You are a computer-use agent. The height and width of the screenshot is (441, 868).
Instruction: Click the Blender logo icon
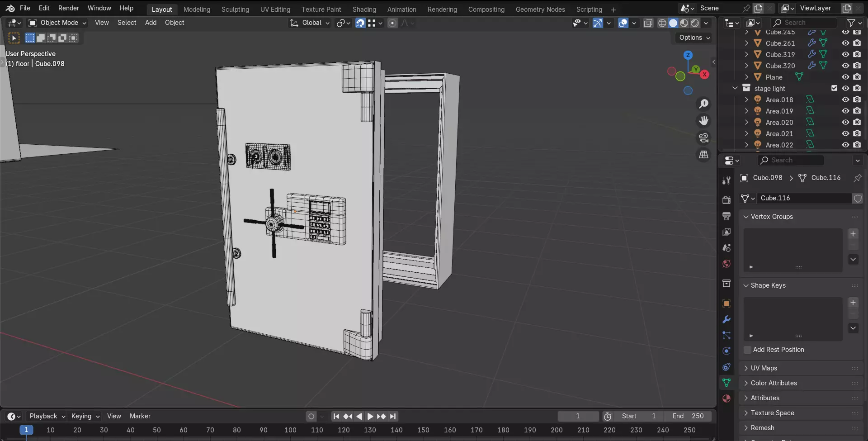[10, 8]
